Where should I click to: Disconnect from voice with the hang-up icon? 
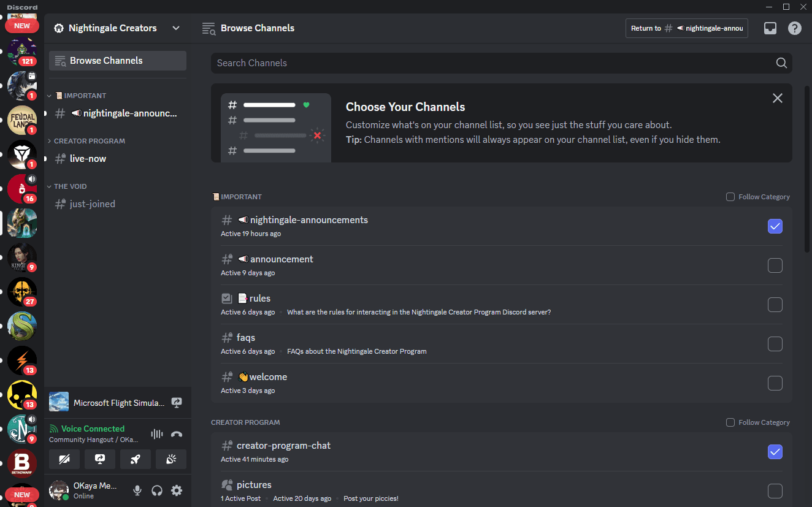[177, 434]
